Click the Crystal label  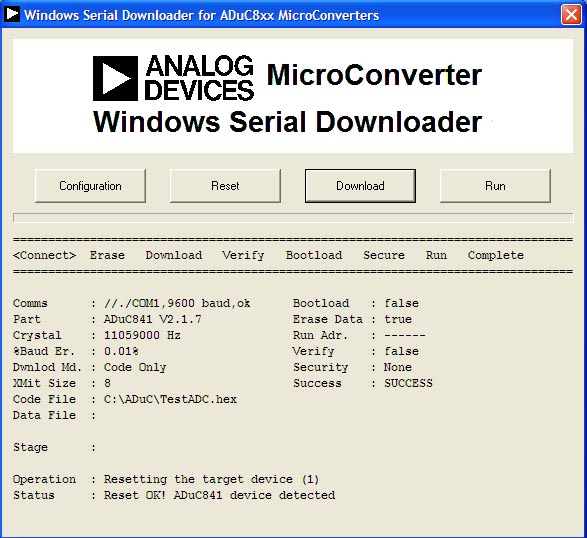coord(37,335)
